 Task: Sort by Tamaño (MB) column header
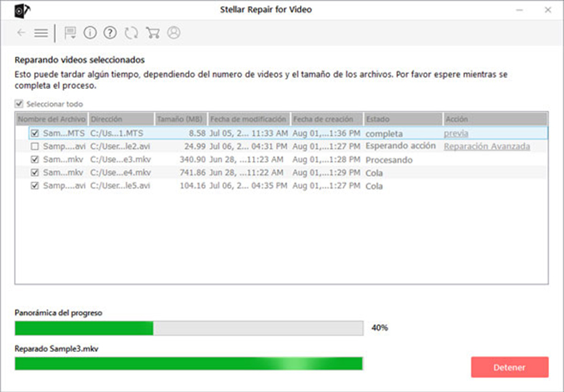[x=181, y=119]
